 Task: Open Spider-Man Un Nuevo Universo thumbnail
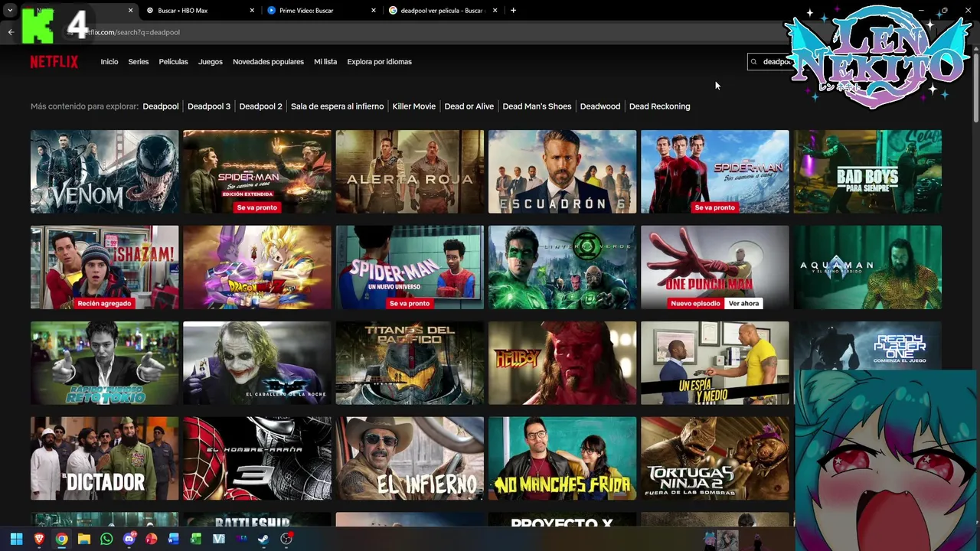410,267
